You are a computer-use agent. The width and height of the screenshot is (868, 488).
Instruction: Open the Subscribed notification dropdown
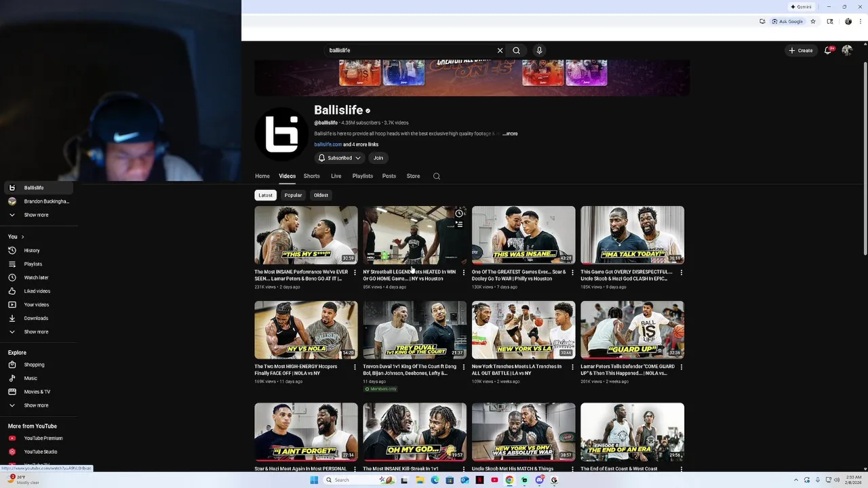[x=339, y=158]
